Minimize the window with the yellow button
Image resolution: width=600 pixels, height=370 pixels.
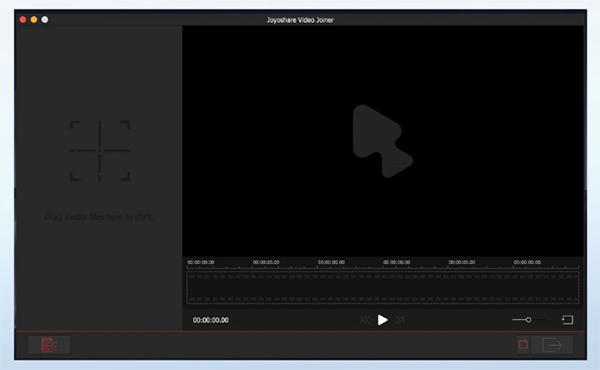click(34, 20)
